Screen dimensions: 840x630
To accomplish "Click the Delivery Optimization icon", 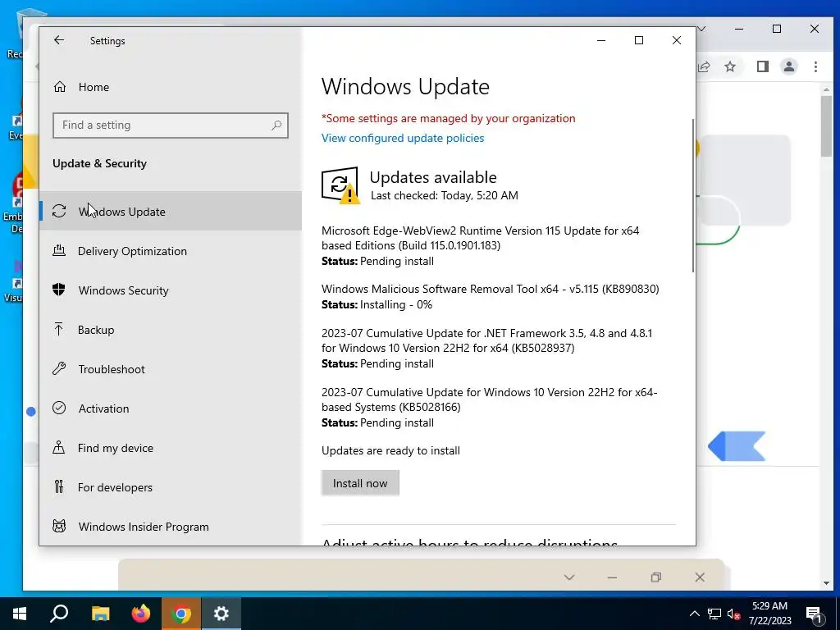I will (x=59, y=250).
